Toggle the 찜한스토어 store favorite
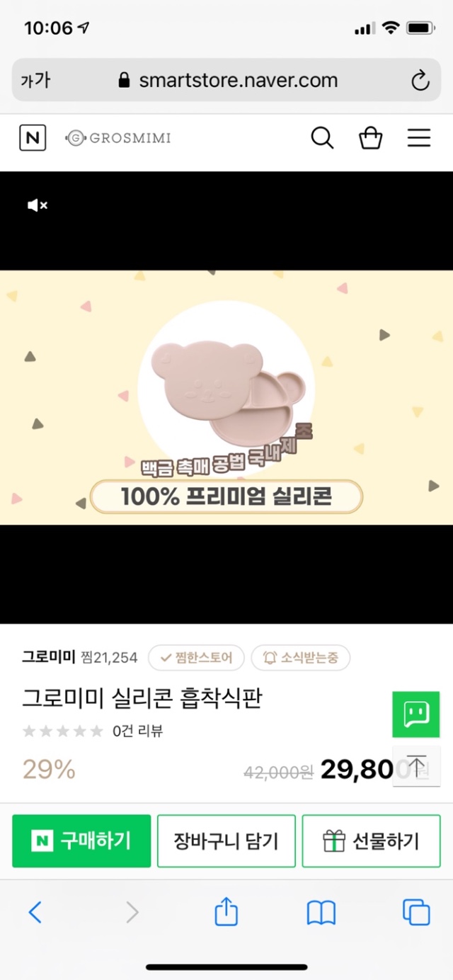This screenshot has width=453, height=980. click(196, 658)
